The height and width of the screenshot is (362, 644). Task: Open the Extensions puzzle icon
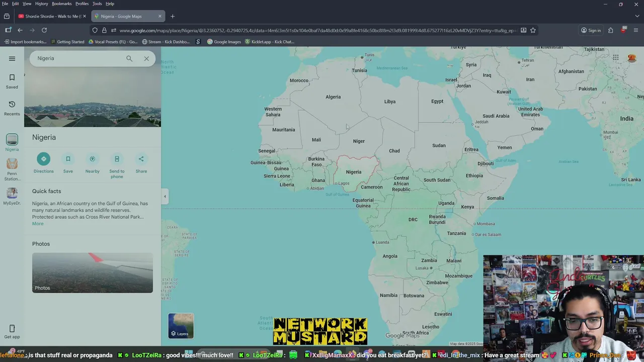click(x=610, y=30)
